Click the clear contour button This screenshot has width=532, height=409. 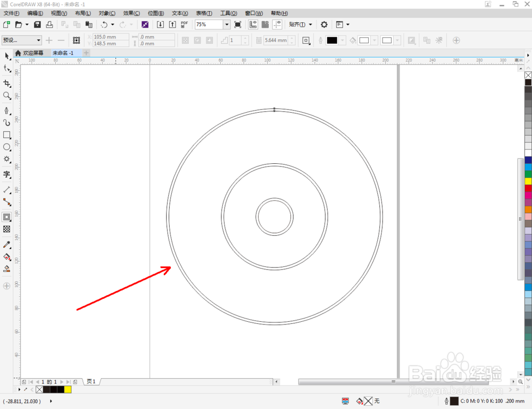(439, 40)
